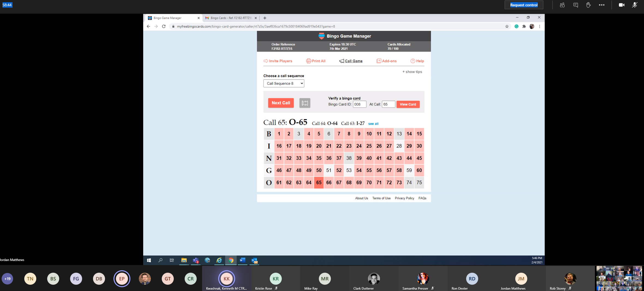Open the Call Sequence 8 dropdown

[284, 83]
